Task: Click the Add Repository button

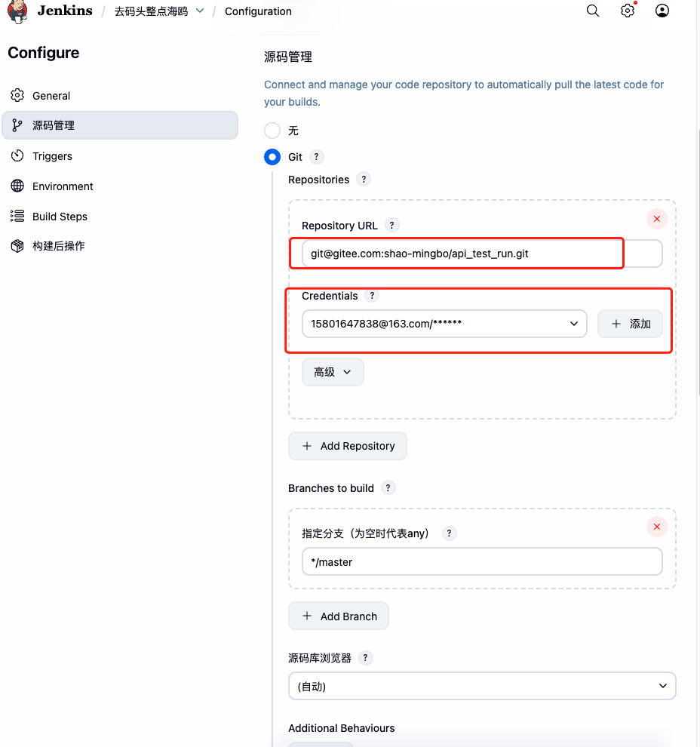Action: tap(348, 446)
